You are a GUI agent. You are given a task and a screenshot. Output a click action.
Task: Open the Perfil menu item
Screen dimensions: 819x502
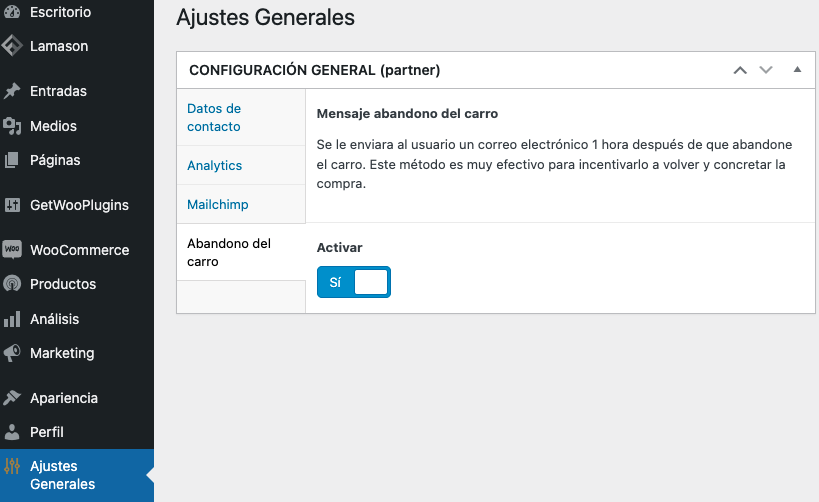point(47,432)
